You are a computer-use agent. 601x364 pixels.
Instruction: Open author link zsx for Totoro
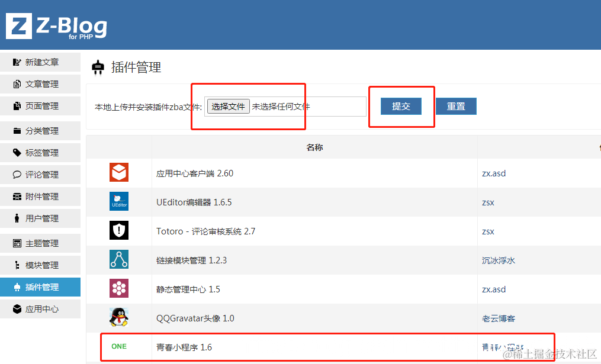coord(488,231)
